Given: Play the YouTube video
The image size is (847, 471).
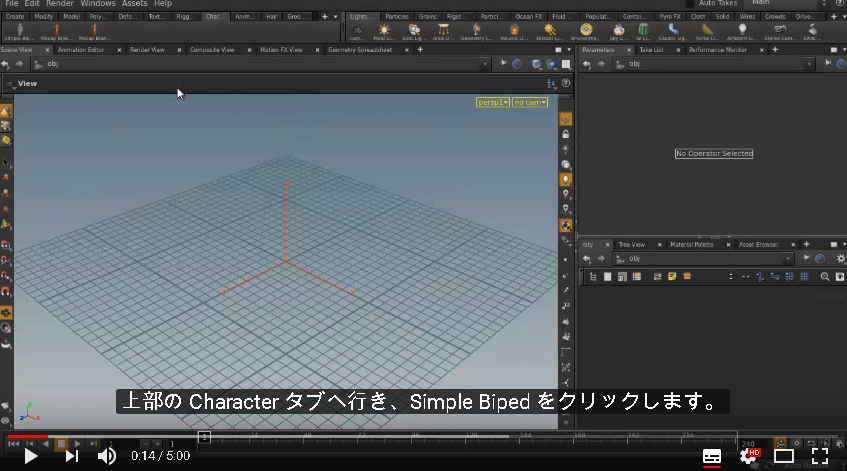Looking at the screenshot, I should click(x=31, y=456).
